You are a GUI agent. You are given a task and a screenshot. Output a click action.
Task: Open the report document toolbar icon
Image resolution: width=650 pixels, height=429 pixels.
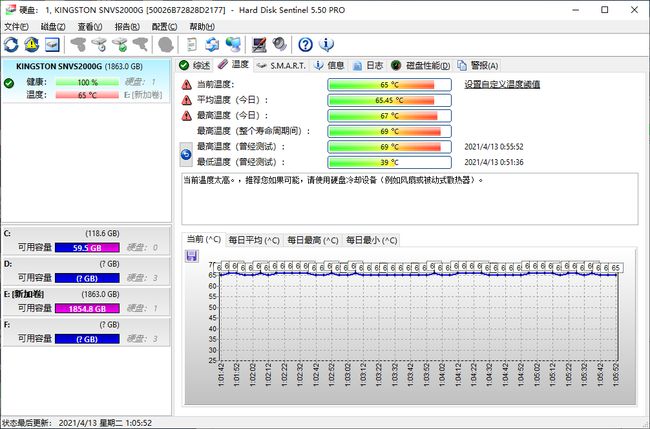192,44
